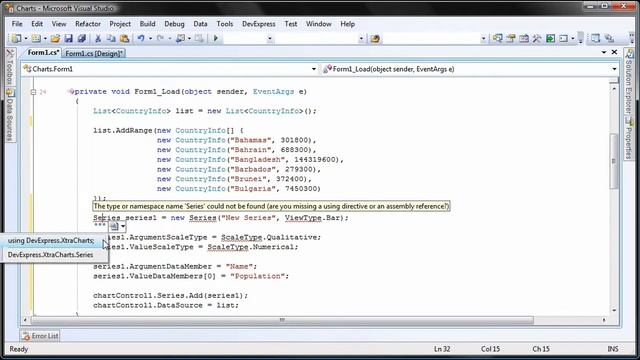Click the Command Window toolbar icon
This screenshot has height=360, width=640.
[564, 38]
